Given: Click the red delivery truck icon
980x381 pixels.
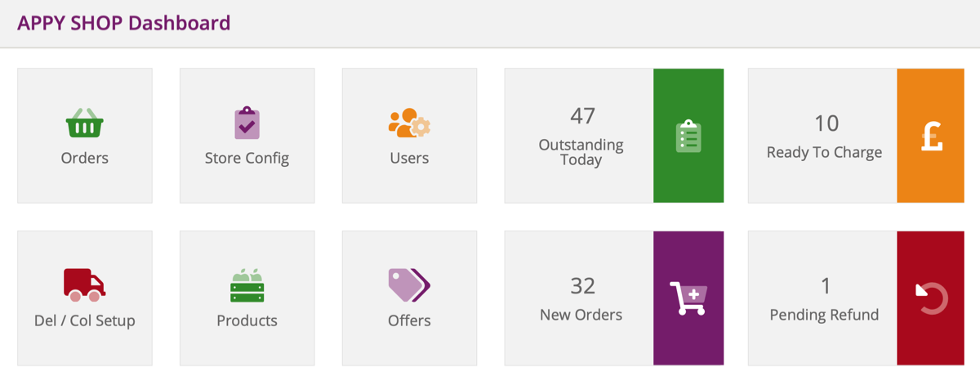Looking at the screenshot, I should pos(84,285).
